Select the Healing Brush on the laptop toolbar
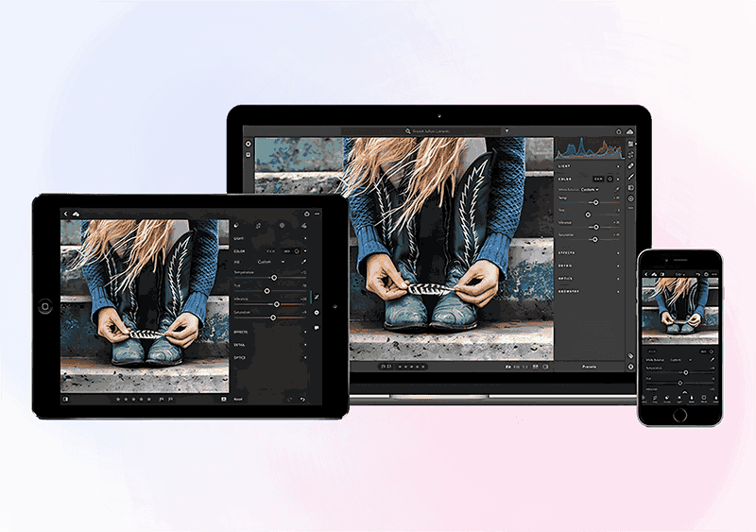756x532 pixels. 630,165
